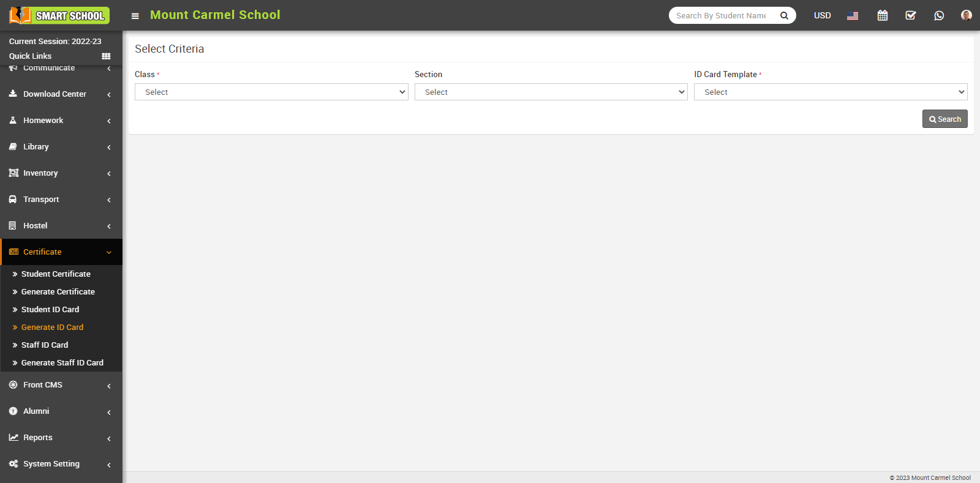Change language via US flag icon

click(852, 15)
